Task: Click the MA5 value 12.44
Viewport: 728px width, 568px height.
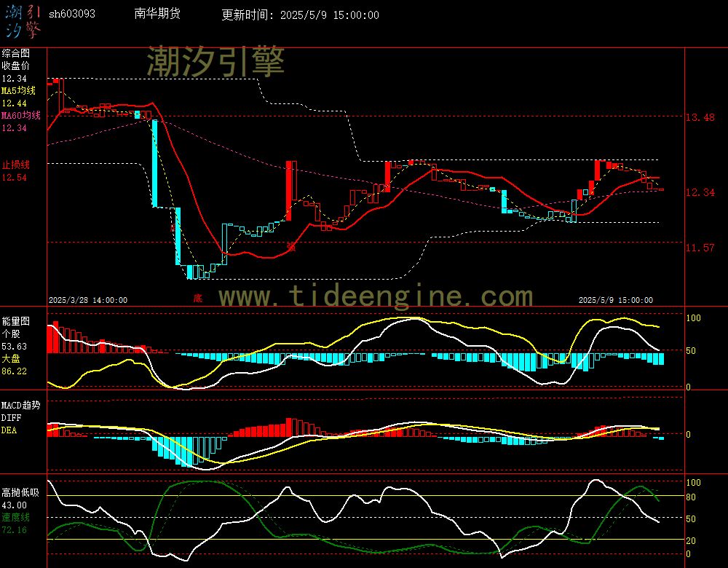Action: click(x=15, y=103)
